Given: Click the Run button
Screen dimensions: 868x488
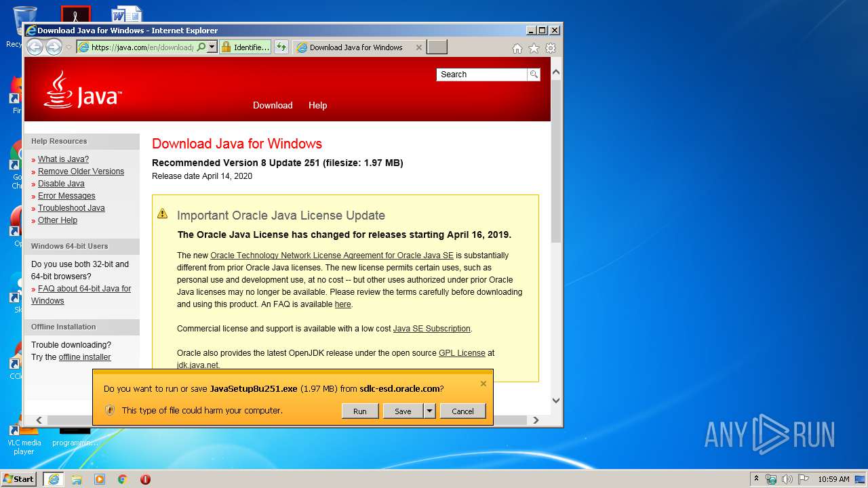Looking at the screenshot, I should [x=359, y=411].
